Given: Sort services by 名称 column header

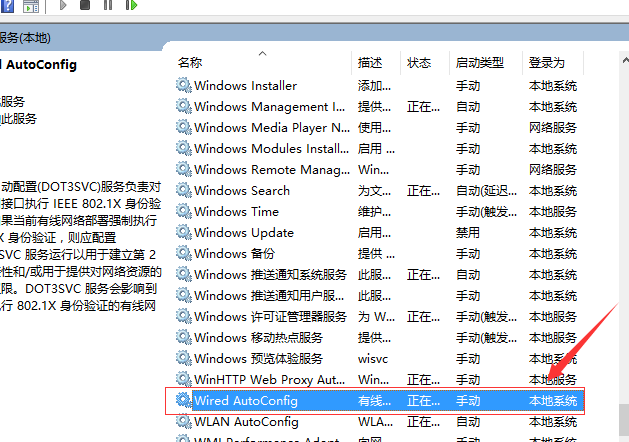Looking at the screenshot, I should click(x=190, y=62).
